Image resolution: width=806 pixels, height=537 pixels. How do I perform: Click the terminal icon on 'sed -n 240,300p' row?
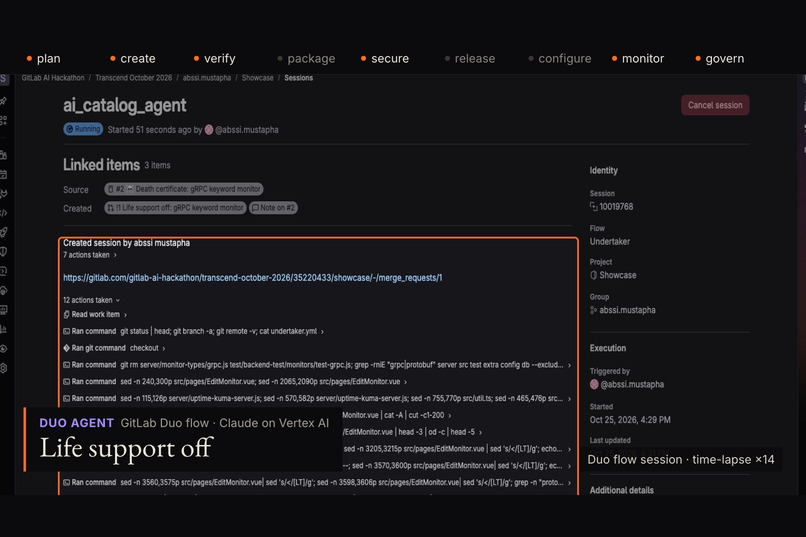pyautogui.click(x=66, y=382)
